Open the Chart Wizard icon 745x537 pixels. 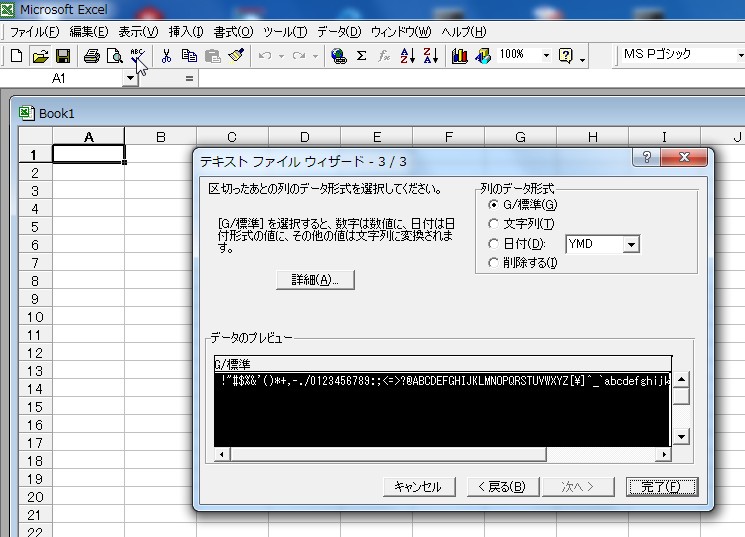pyautogui.click(x=459, y=56)
